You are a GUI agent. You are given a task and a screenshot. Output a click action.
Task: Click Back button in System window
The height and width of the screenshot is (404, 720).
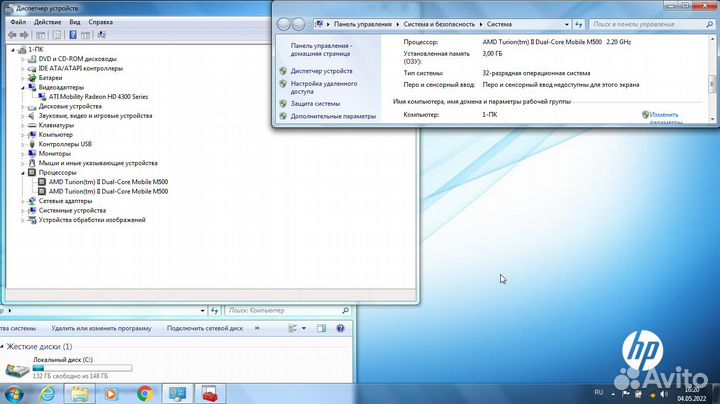tap(284, 24)
